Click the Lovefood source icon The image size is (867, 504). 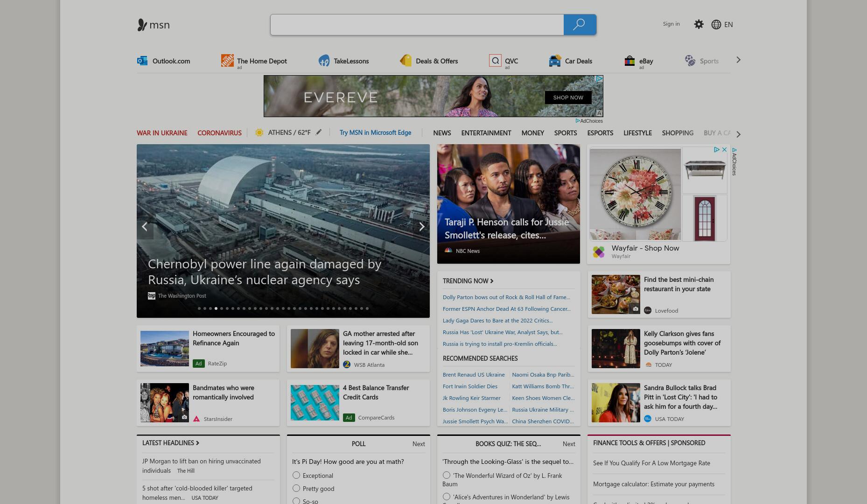(648, 310)
